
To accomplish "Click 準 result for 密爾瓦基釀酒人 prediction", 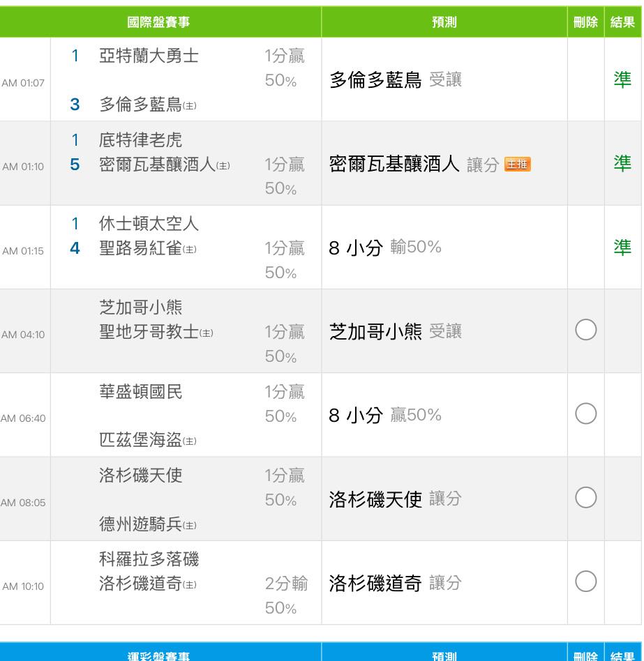I will point(622,163).
